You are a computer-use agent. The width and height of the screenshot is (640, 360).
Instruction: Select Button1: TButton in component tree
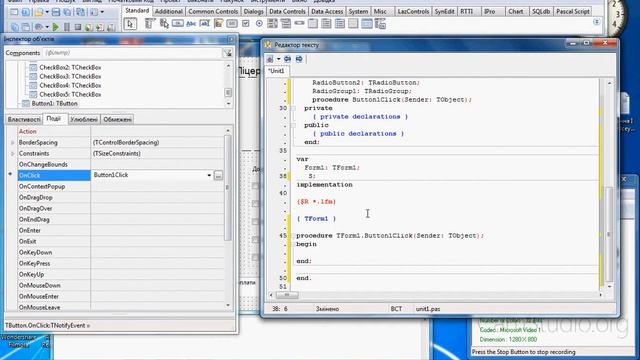54,104
